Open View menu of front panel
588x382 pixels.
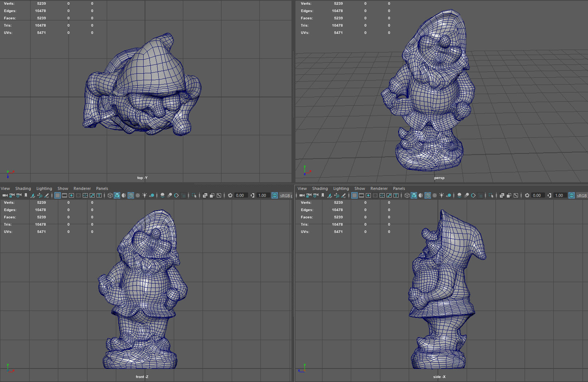click(5, 188)
